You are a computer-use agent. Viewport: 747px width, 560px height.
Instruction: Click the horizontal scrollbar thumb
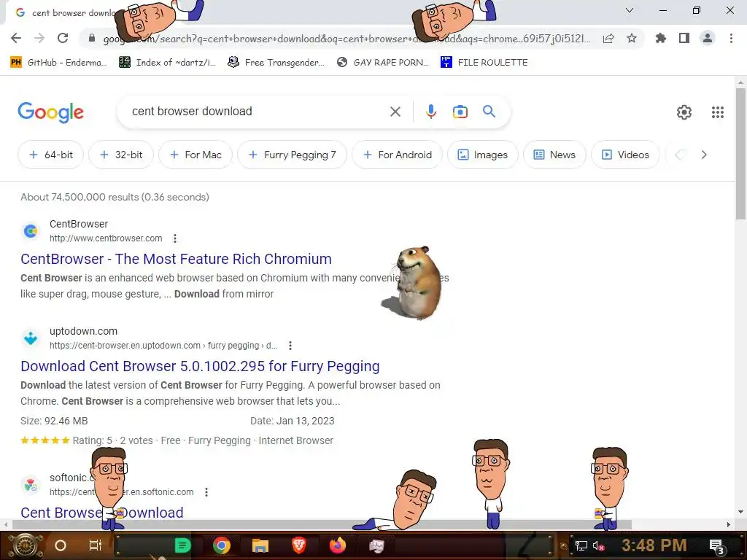(322, 524)
